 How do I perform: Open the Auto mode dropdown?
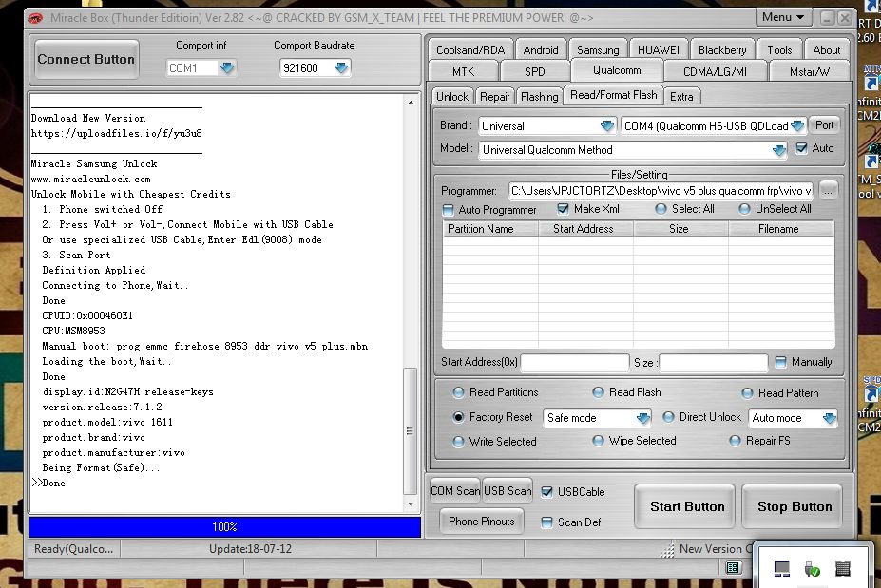pos(830,418)
